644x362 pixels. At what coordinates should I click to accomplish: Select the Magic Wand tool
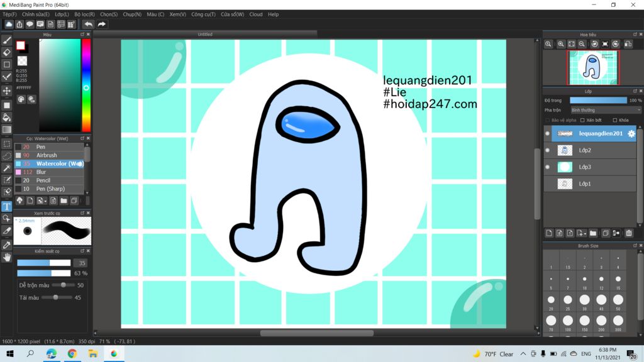[6, 168]
